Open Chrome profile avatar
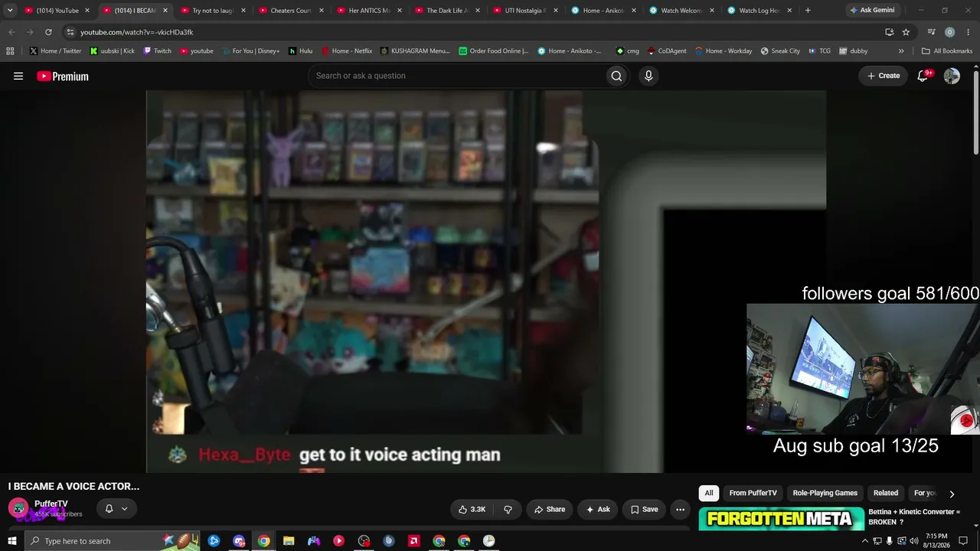Viewport: 980px width, 551px height. [x=949, y=32]
